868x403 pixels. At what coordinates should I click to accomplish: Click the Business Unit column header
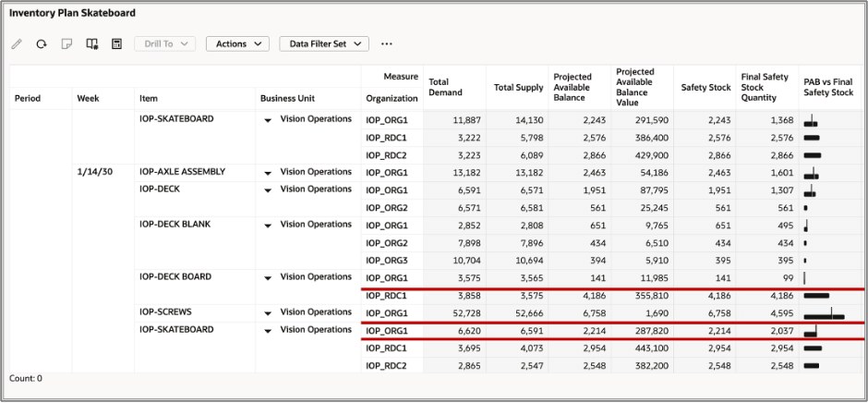pos(287,99)
